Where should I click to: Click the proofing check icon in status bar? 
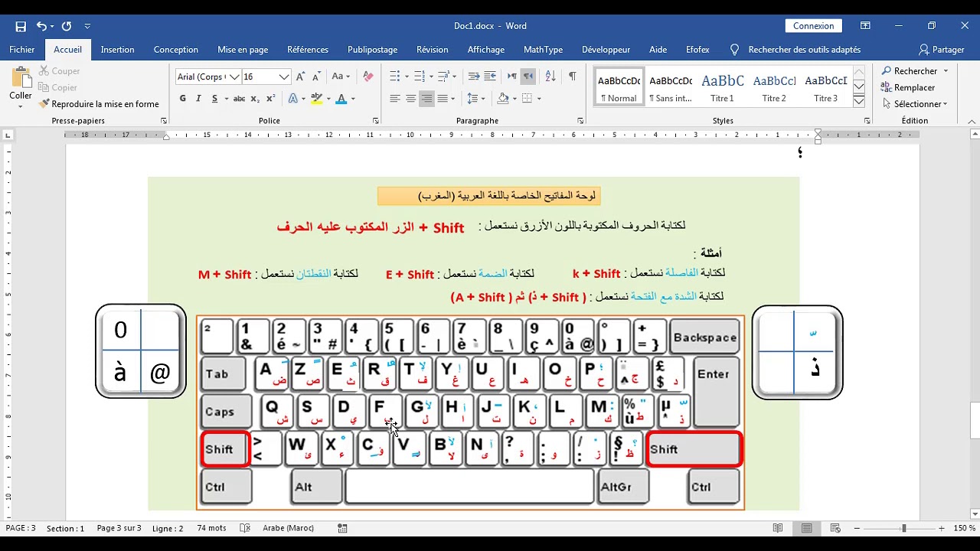[245, 528]
